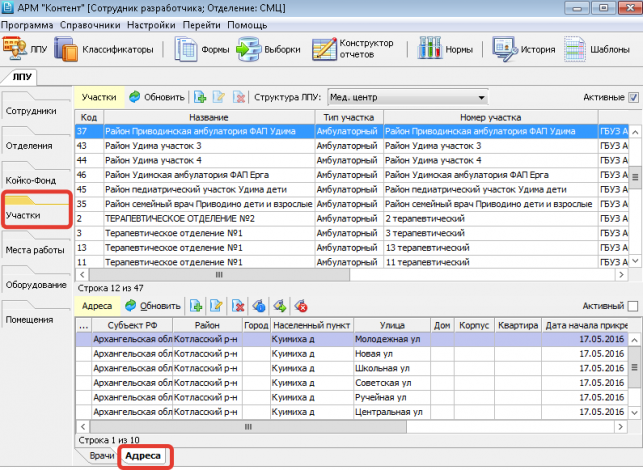643x470 pixels.
Task: Delete the selected участок record
Action: point(238,97)
